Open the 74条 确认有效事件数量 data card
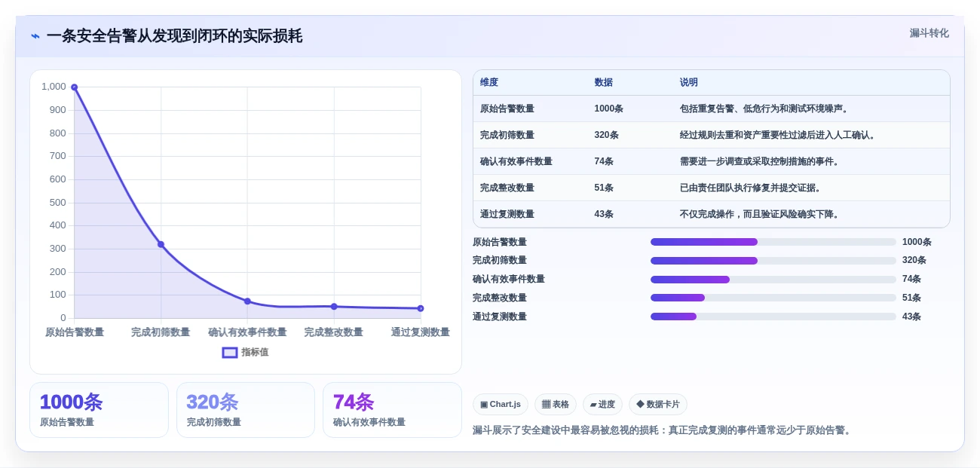 392,410
